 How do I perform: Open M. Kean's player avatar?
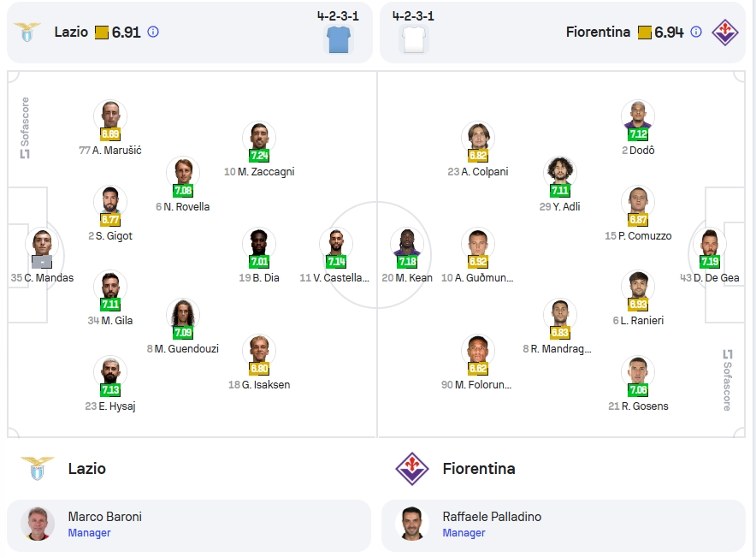click(x=407, y=244)
